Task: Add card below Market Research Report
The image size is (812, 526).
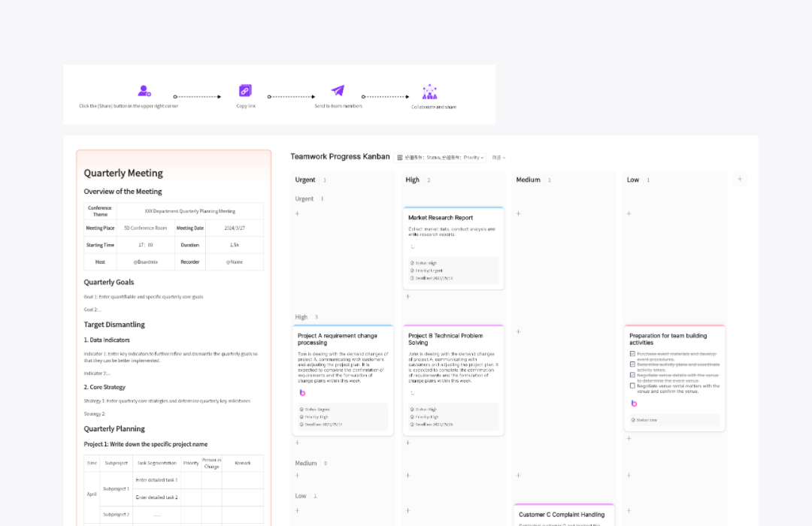Action: [408, 297]
